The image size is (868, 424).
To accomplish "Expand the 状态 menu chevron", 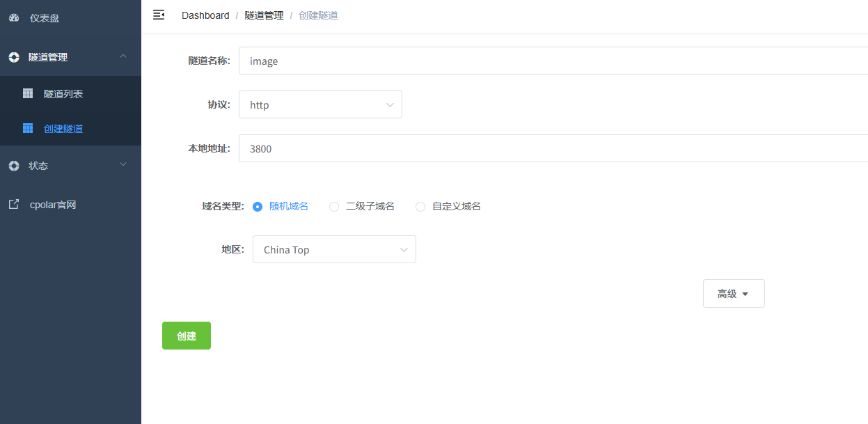I will click(123, 165).
